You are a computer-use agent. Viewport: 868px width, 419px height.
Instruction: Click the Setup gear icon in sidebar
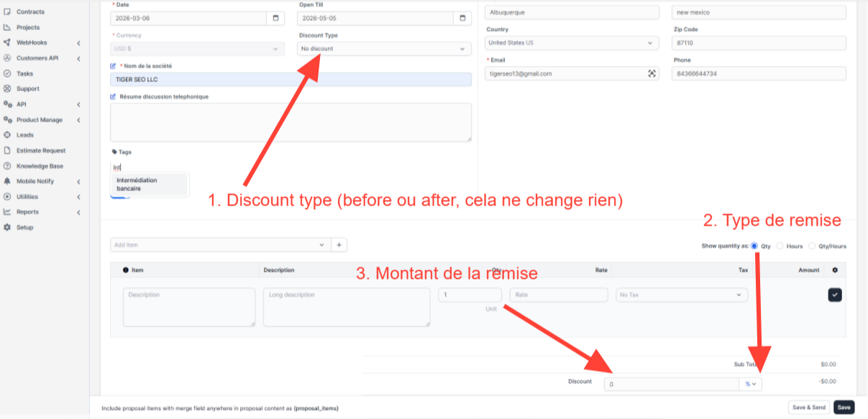(x=7, y=227)
